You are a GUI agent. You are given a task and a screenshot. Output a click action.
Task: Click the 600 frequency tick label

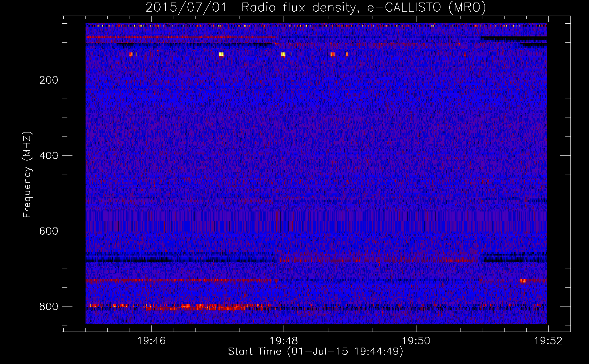click(x=48, y=231)
